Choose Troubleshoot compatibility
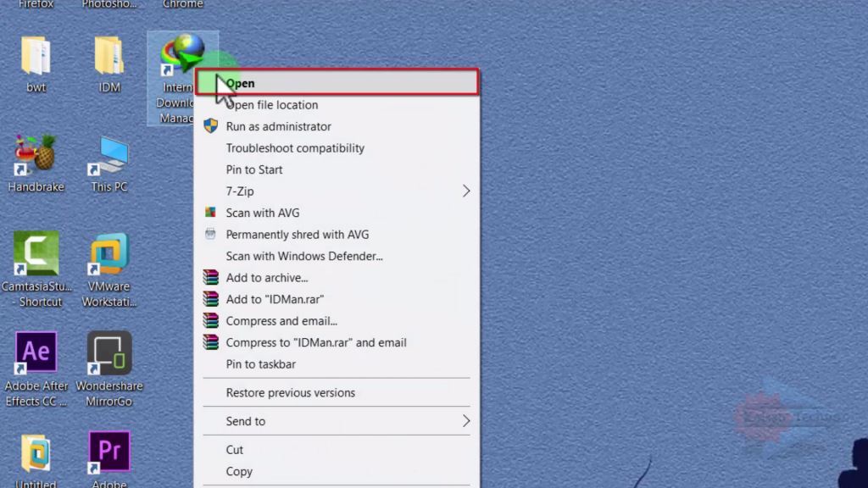 click(337, 147)
